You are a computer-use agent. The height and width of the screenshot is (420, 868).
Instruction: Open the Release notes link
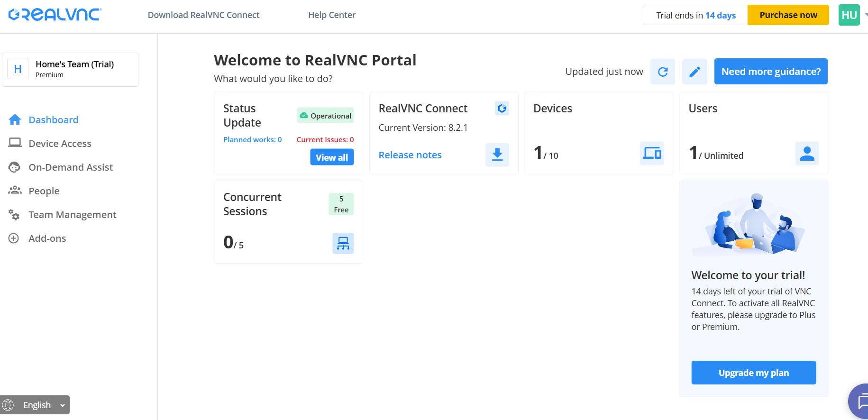click(410, 155)
